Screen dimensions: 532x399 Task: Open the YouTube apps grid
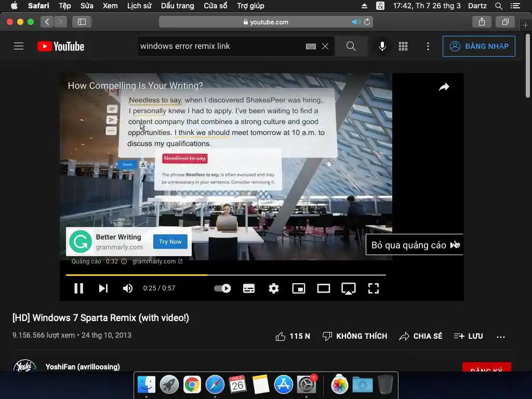click(403, 46)
